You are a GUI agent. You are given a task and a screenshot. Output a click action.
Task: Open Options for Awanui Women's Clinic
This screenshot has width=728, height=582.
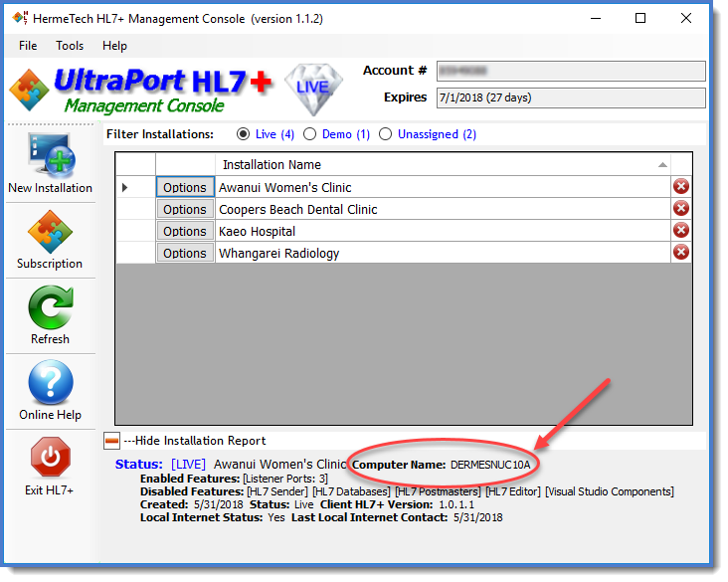coord(185,187)
